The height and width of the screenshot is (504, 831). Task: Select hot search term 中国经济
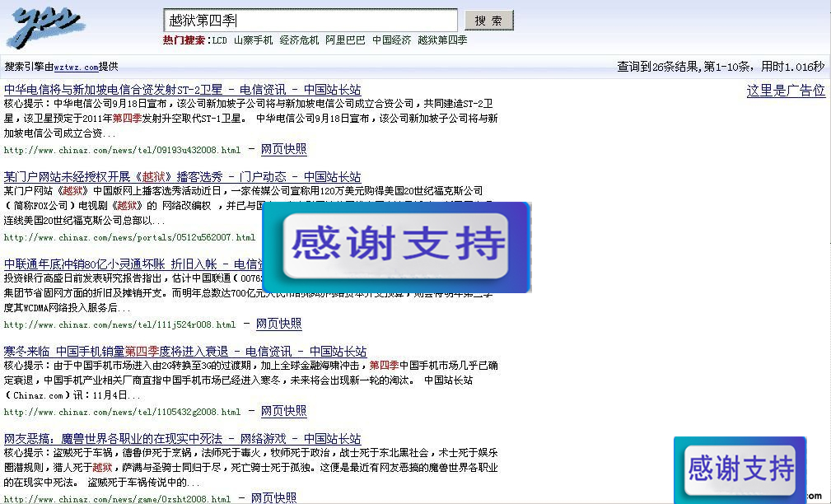click(392, 40)
